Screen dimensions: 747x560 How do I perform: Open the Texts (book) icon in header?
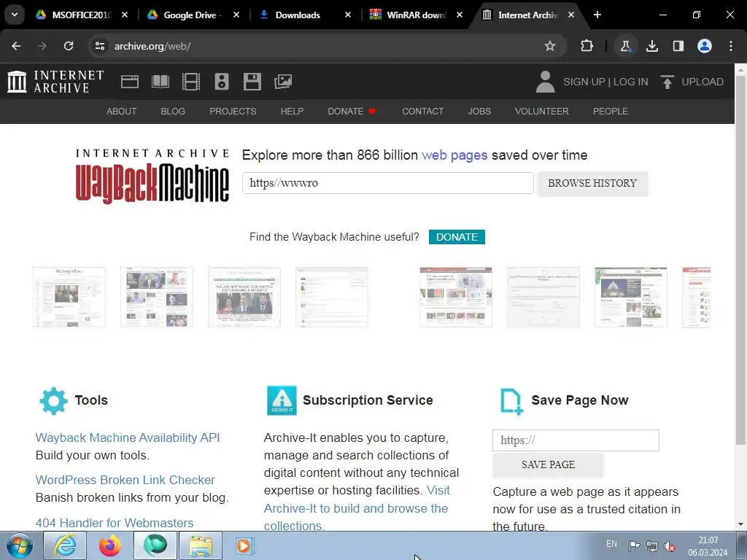(160, 82)
